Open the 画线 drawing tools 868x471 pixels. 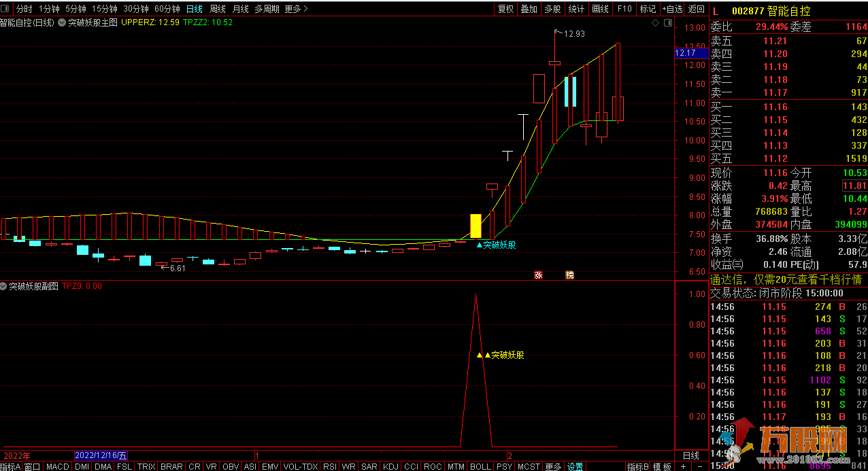(600, 9)
